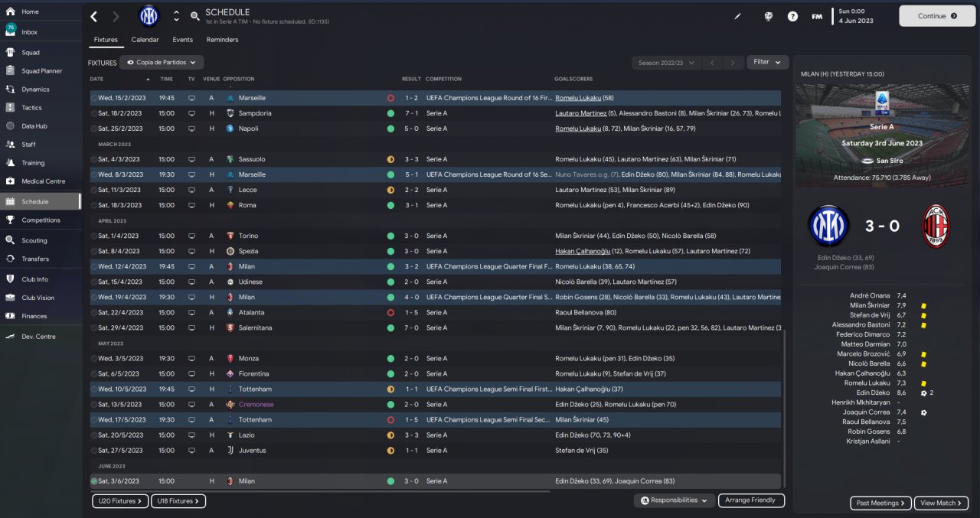Click the FM menu icon

(x=817, y=16)
